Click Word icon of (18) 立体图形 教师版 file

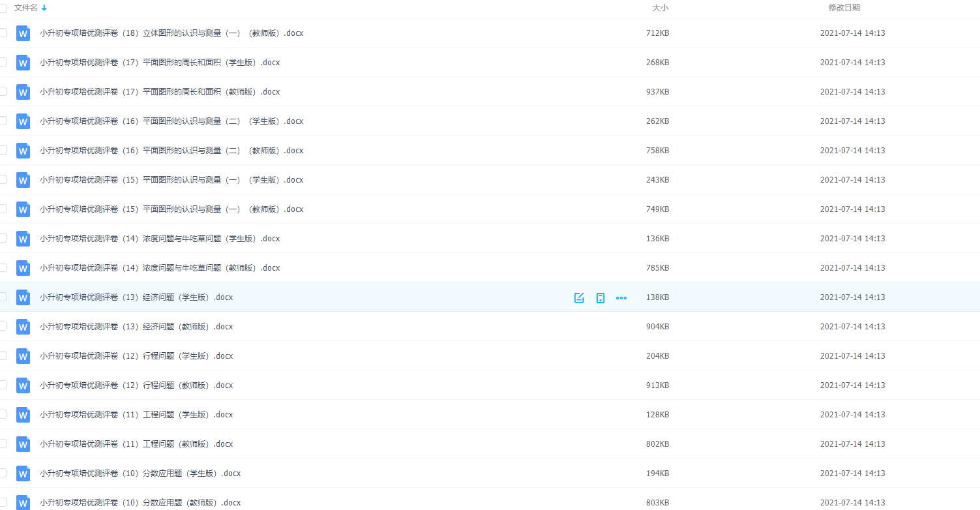23,33
